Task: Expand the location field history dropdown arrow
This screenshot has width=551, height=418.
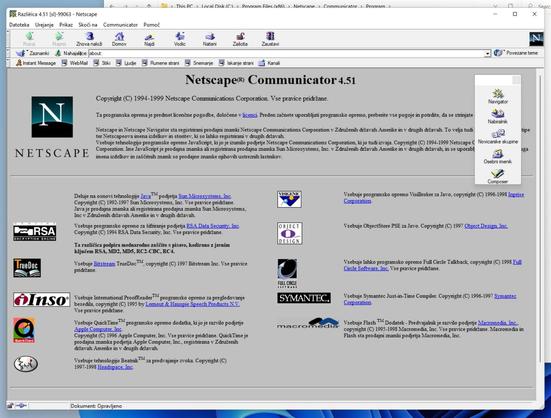Action: [487, 53]
